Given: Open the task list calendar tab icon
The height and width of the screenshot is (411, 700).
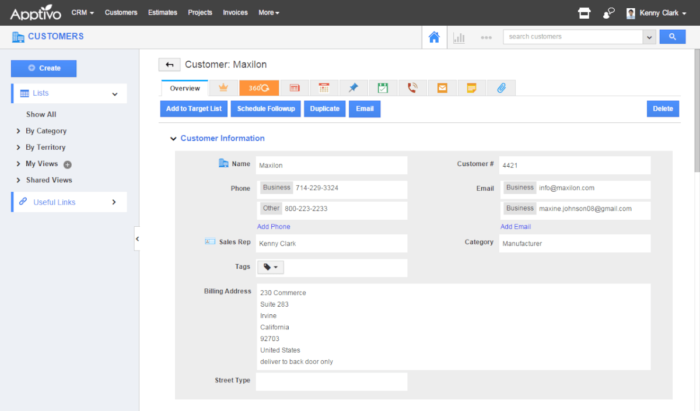Looking at the screenshot, I should [324, 88].
